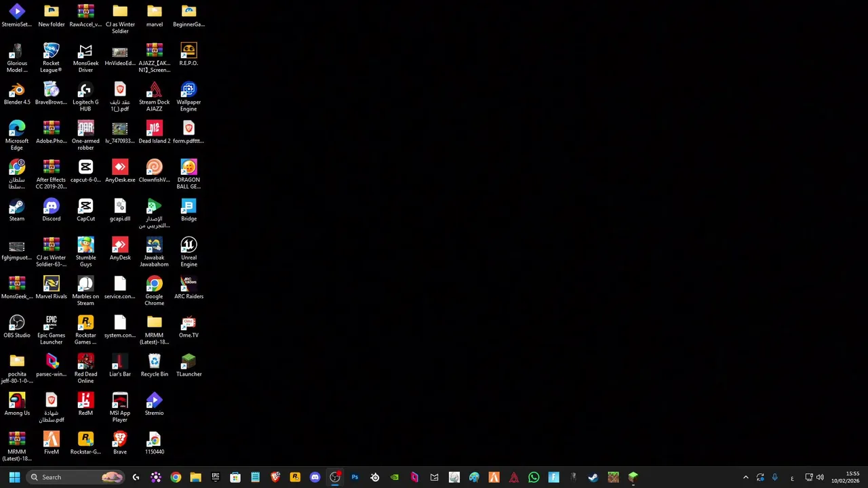
Task: Select the FiveM desktop icon
Action: 51,443
